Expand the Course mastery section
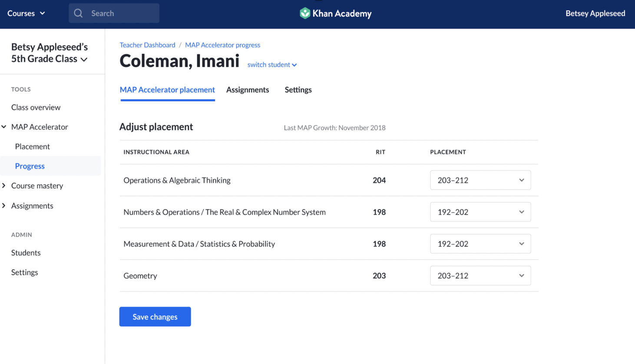 point(4,185)
